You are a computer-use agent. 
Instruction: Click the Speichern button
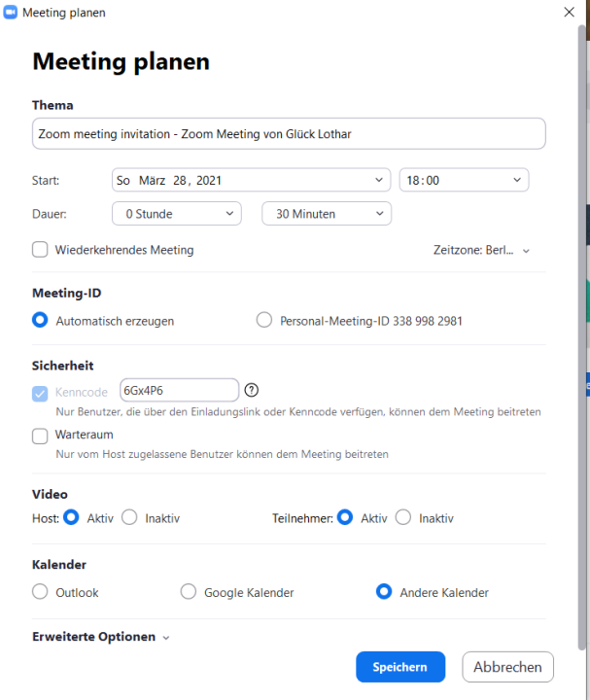pyautogui.click(x=400, y=667)
